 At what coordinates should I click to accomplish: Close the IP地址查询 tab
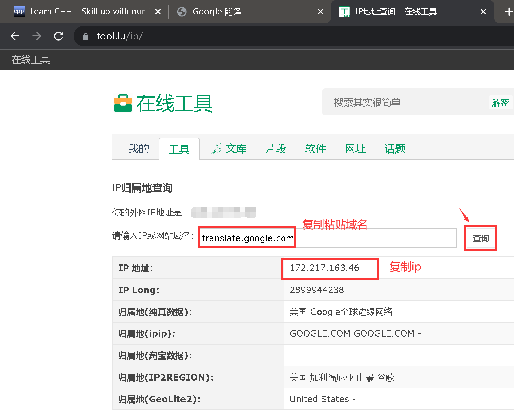tap(483, 12)
